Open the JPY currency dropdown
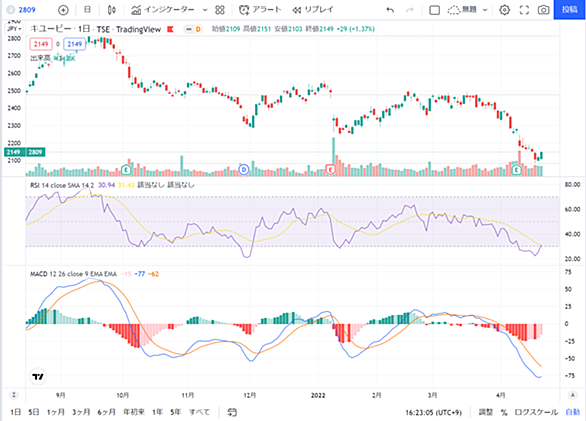This screenshot has width=586, height=421. click(14, 29)
